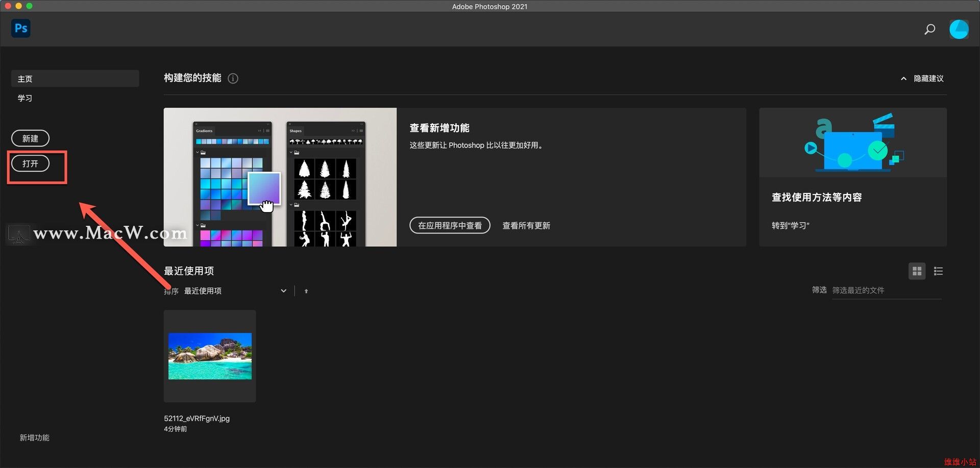
Task: Open the 排序 最近使用项 sort dropdown
Action: click(235, 291)
